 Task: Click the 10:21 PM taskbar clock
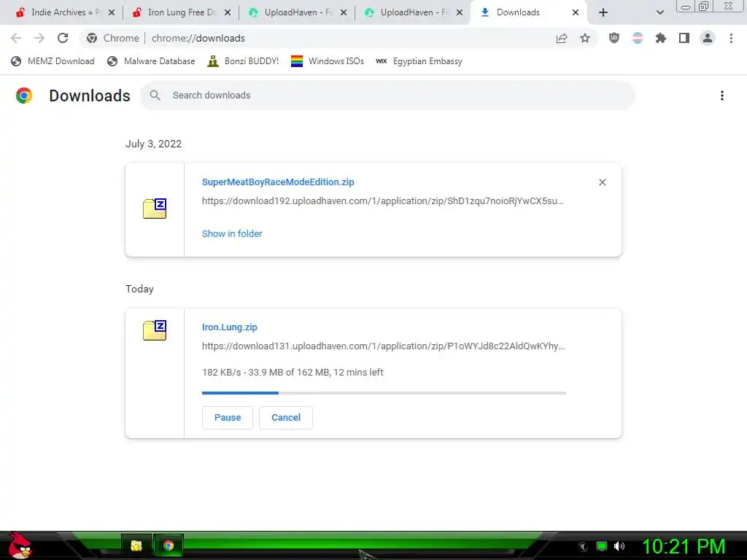(684, 546)
